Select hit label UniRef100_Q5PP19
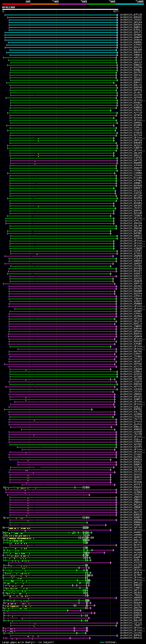146x644 pixels. click(131, 140)
